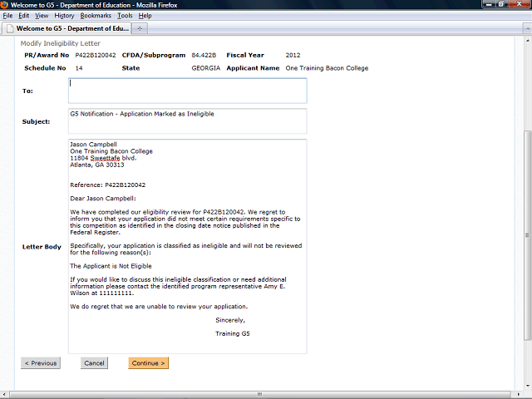Click the 'Dear Jason Campbell:' line
The image size is (532, 399).
103,199
